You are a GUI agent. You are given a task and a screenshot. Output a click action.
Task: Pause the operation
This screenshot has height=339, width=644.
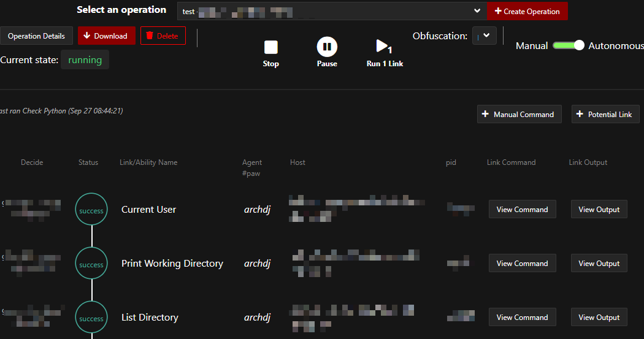327,53
